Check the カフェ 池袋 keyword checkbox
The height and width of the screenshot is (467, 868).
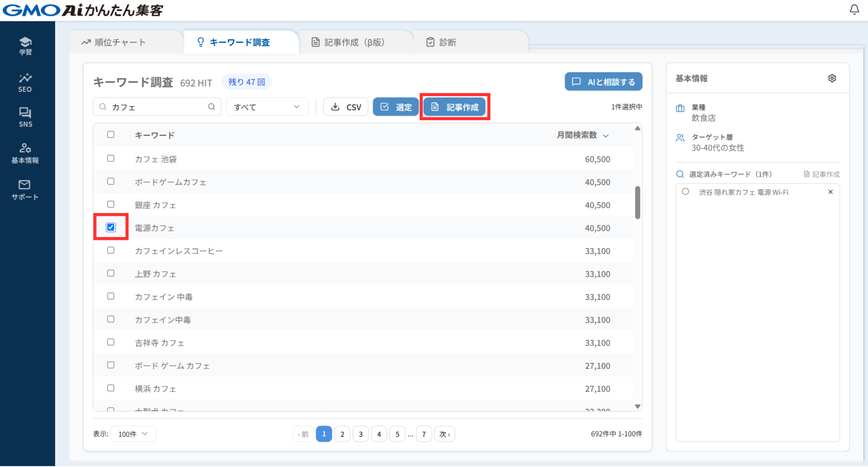click(x=111, y=158)
